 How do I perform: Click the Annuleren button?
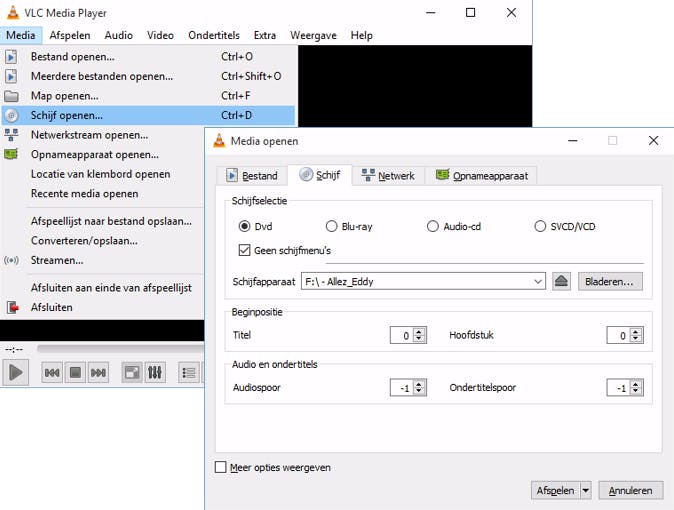tap(631, 491)
